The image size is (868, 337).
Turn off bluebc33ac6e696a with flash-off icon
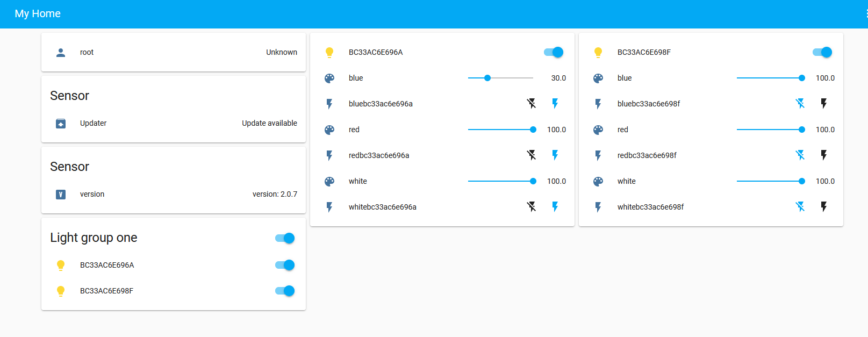pyautogui.click(x=532, y=103)
